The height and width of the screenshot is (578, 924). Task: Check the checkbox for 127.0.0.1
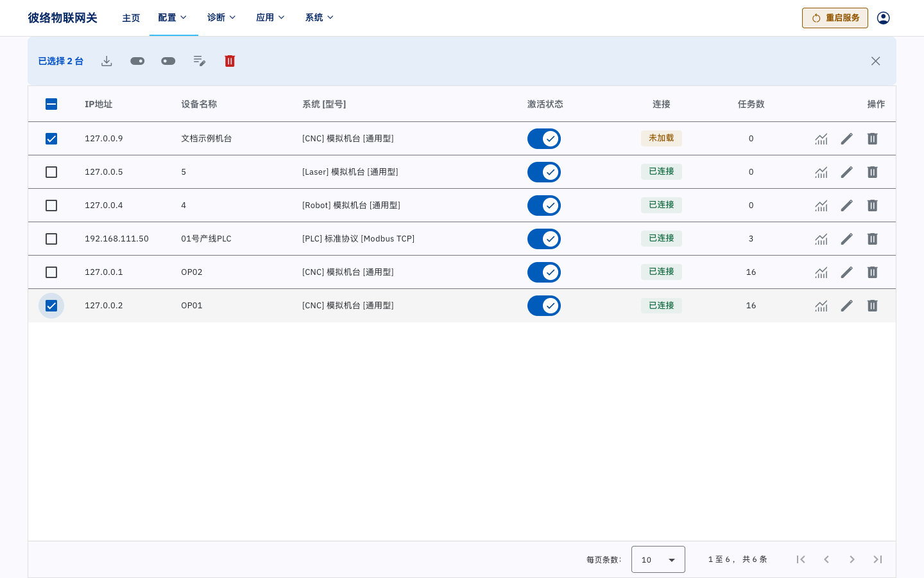(51, 272)
